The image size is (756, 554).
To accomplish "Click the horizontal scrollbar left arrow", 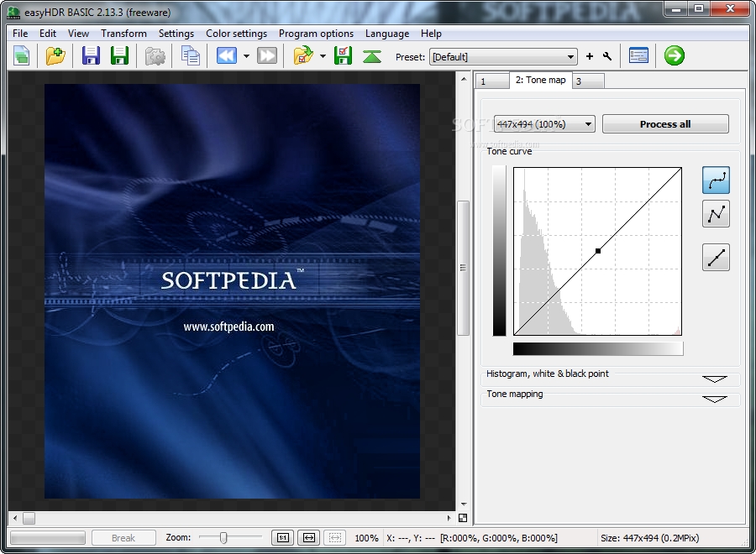I will (x=15, y=519).
